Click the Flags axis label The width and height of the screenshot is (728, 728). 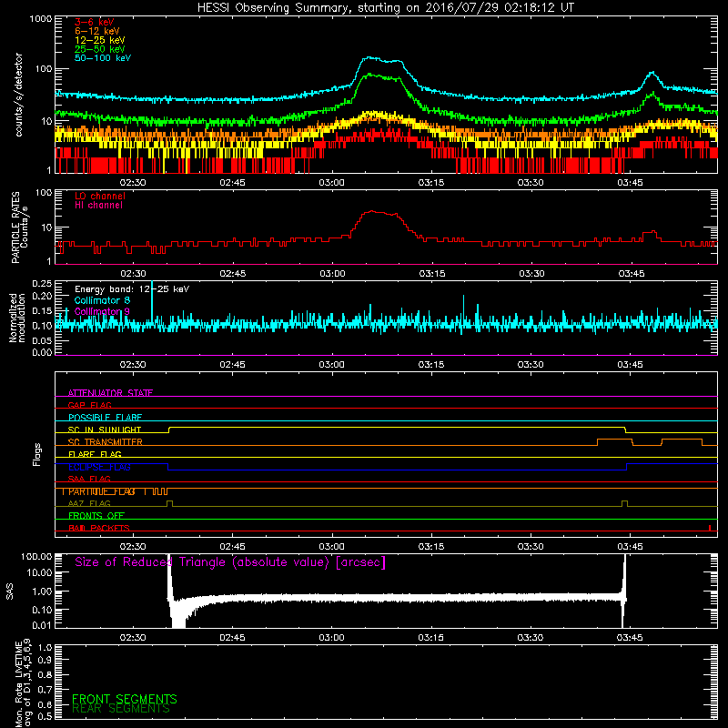37,454
